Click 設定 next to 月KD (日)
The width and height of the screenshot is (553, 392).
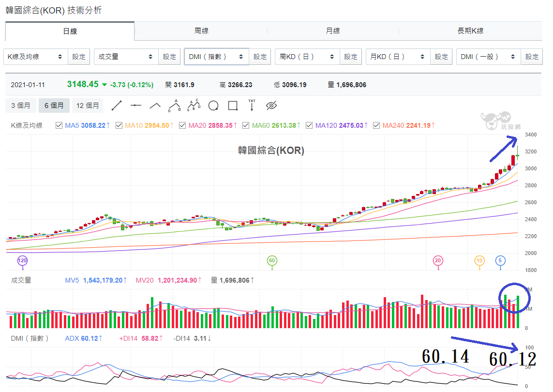coord(442,57)
